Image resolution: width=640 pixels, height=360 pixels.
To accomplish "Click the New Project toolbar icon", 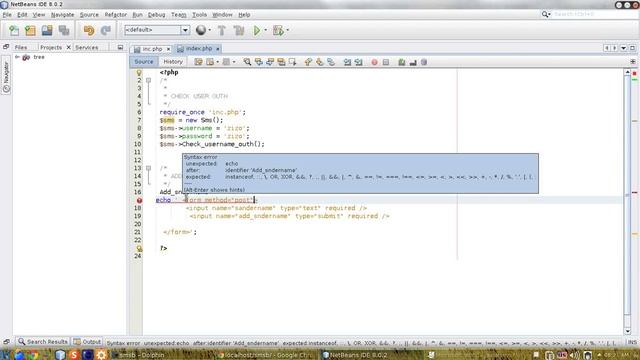I will 30,30.
